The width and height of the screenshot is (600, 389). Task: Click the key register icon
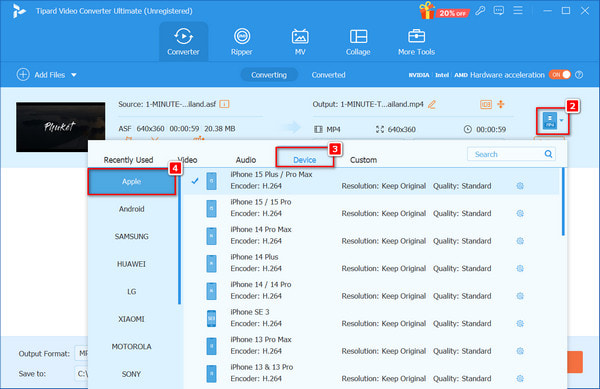click(480, 11)
